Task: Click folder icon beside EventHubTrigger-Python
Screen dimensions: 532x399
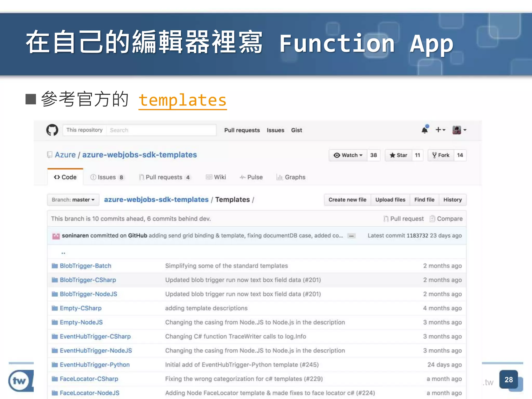Action: [55, 365]
